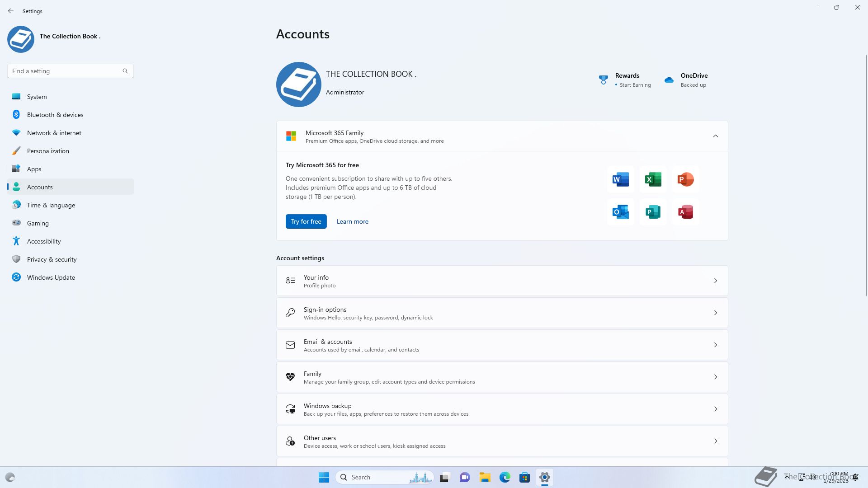Click the back arrow in Settings
The width and height of the screenshot is (868, 488).
point(11,11)
